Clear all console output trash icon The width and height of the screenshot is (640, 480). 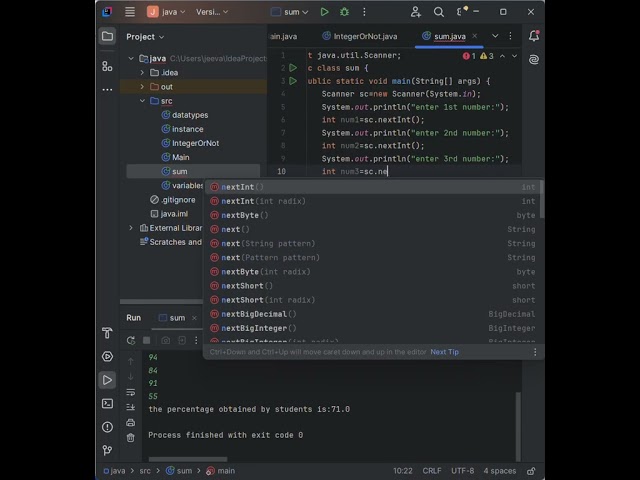pyautogui.click(x=131, y=438)
